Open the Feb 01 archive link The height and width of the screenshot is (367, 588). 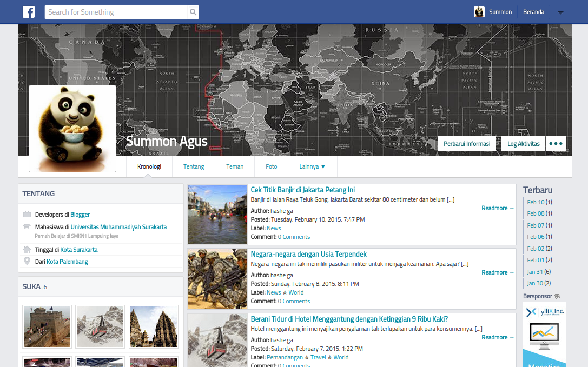click(536, 260)
